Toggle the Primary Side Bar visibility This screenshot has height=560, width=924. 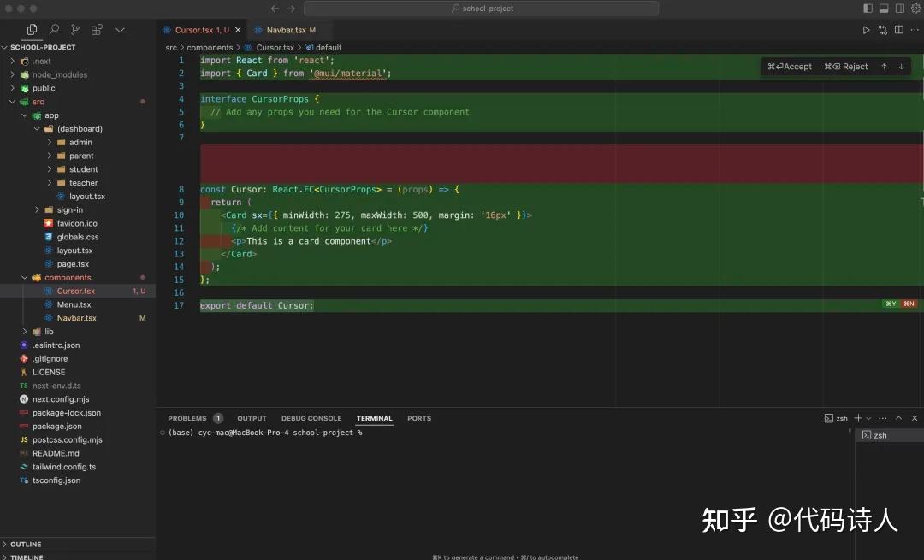pos(867,8)
